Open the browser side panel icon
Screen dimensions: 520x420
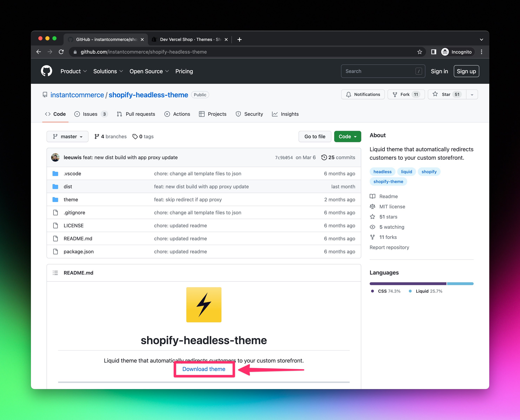(434, 52)
